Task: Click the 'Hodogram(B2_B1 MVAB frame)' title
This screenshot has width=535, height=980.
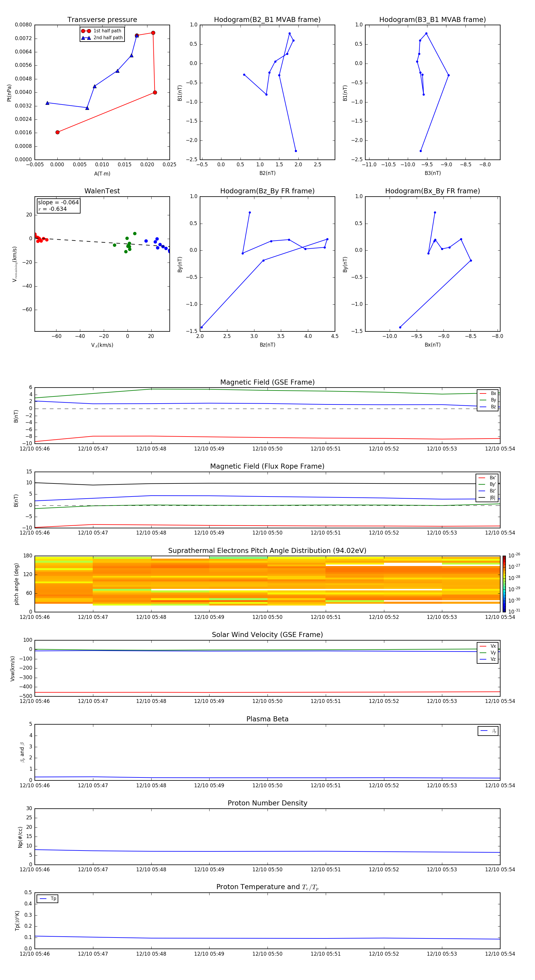Action: click(267, 20)
